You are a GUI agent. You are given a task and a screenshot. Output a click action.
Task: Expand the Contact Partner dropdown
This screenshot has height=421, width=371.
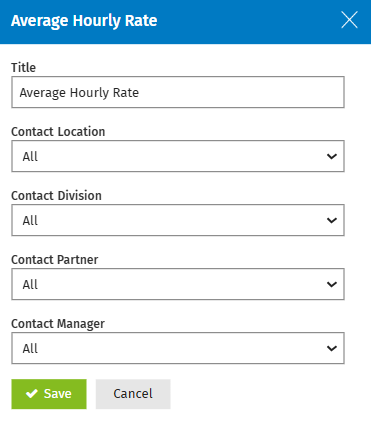coord(178,284)
